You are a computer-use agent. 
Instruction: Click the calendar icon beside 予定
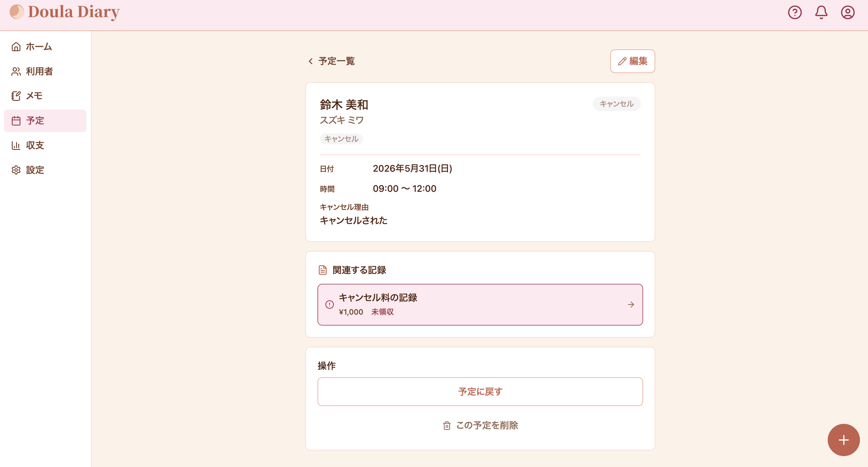point(16,120)
